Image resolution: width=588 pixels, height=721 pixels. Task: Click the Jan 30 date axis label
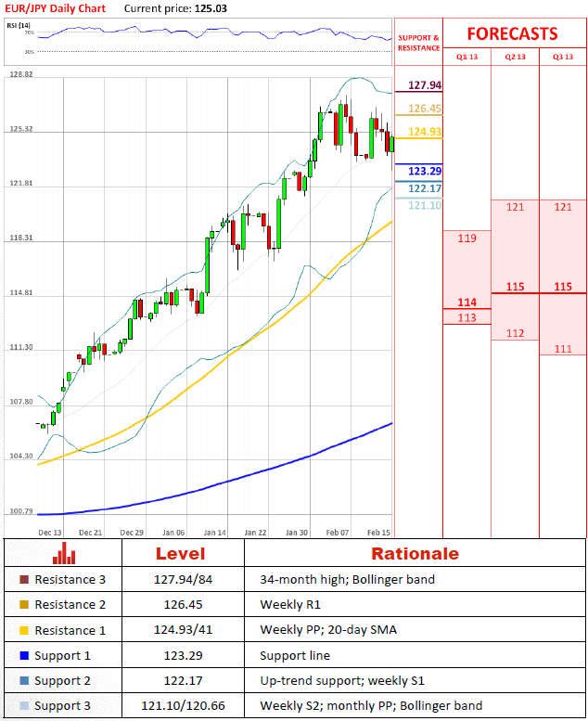(297, 533)
